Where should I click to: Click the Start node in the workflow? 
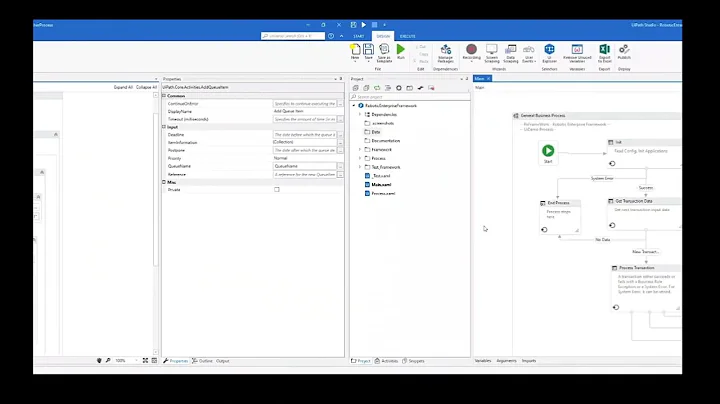[548, 151]
